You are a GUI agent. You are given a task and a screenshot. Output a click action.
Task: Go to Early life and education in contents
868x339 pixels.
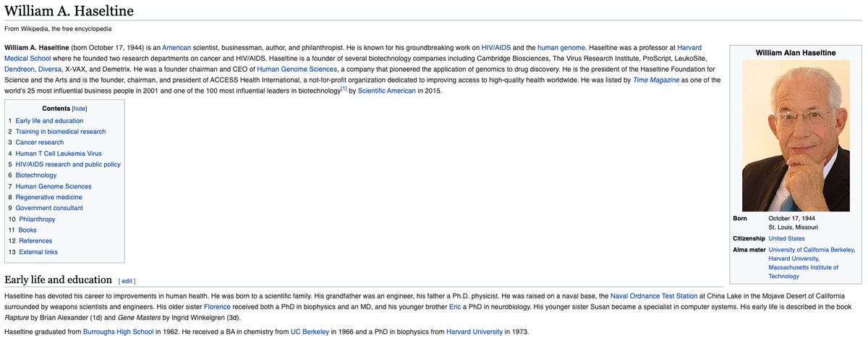point(49,121)
